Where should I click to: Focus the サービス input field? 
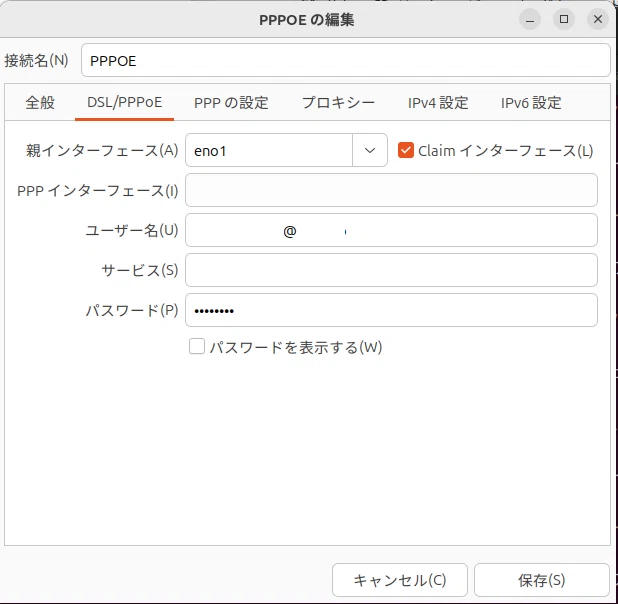click(391, 270)
